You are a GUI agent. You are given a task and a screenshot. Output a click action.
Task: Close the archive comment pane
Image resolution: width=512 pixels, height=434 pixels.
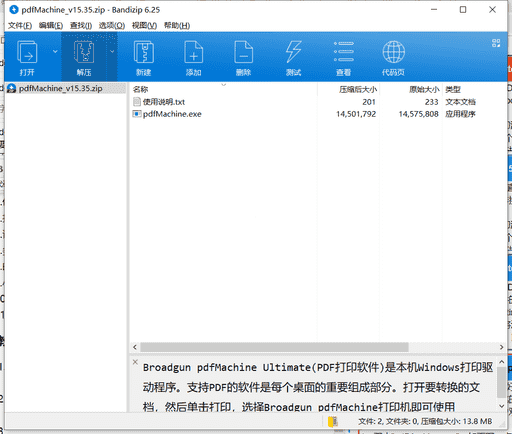135,362
